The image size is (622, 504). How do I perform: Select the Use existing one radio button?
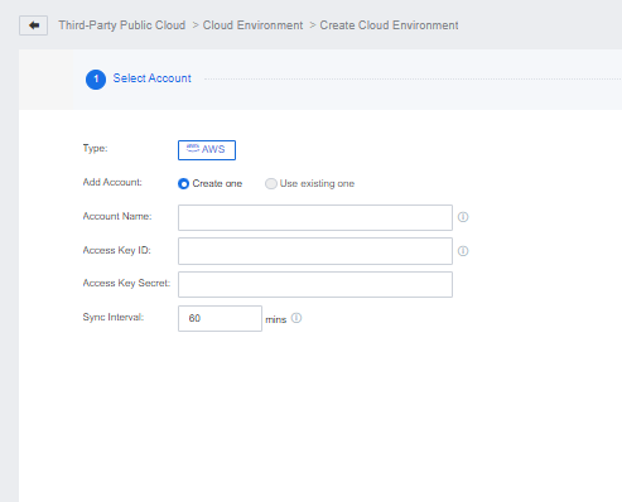[x=271, y=184]
